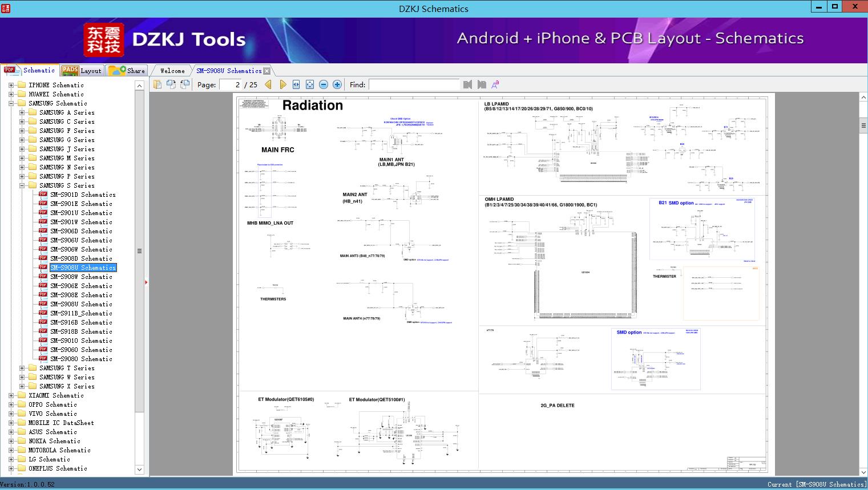Click the tree panel scroll down arrow

coord(139,469)
